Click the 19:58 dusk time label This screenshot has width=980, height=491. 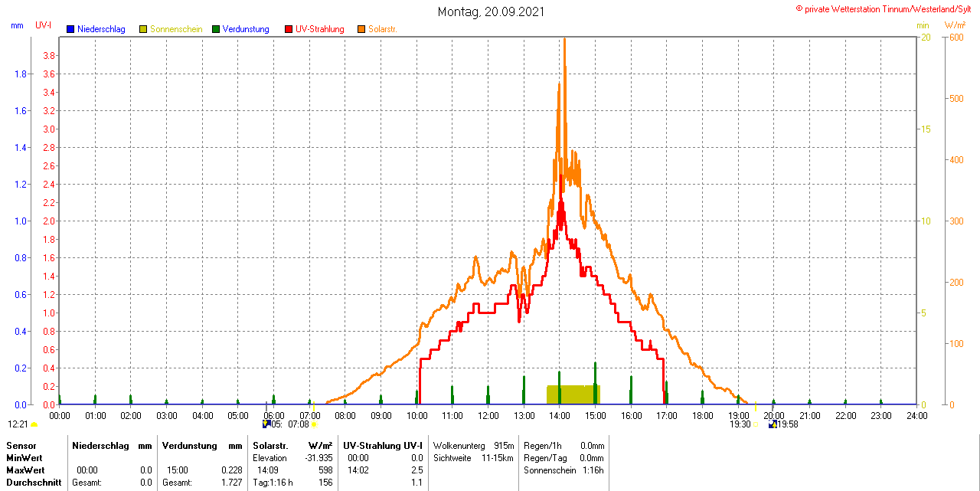[788, 424]
